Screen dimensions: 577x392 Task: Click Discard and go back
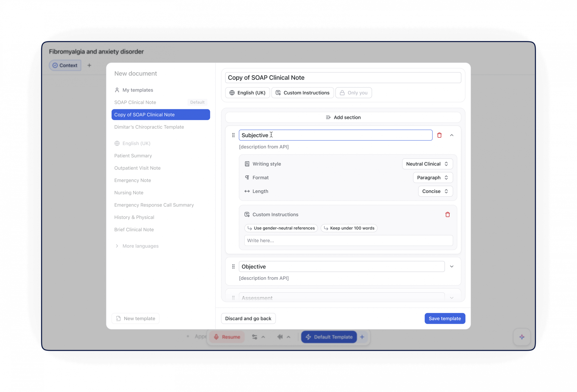[248, 318]
